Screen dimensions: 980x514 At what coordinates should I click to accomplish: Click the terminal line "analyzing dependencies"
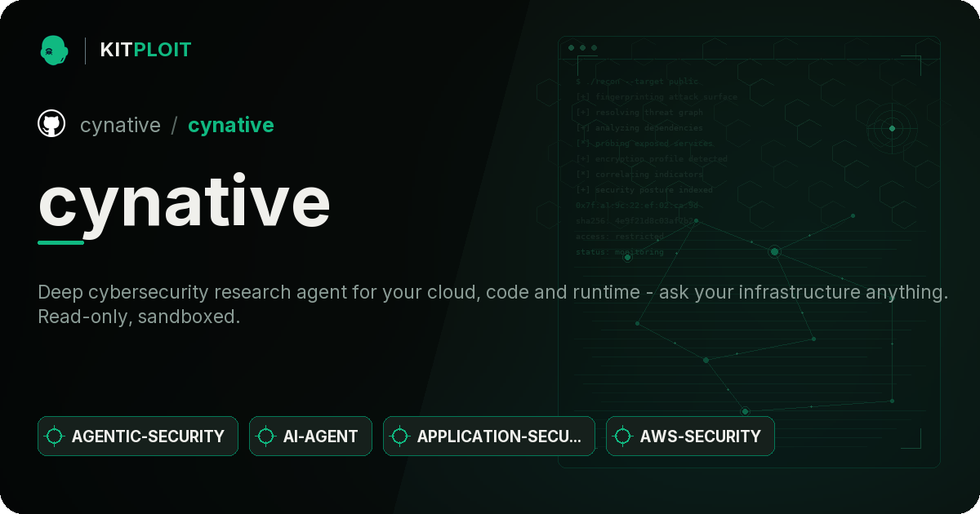tap(639, 128)
